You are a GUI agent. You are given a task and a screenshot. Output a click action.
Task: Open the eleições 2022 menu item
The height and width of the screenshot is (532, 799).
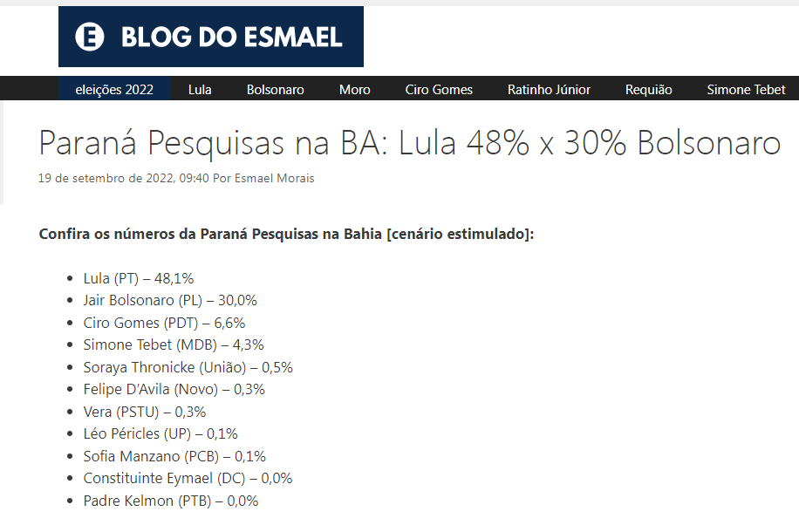coord(114,89)
